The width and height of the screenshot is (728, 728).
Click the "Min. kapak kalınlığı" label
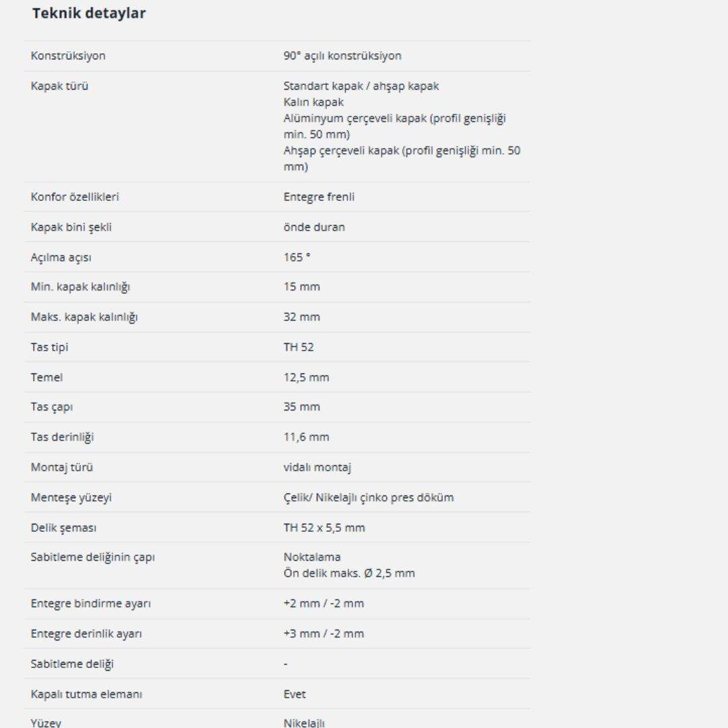[x=80, y=287]
